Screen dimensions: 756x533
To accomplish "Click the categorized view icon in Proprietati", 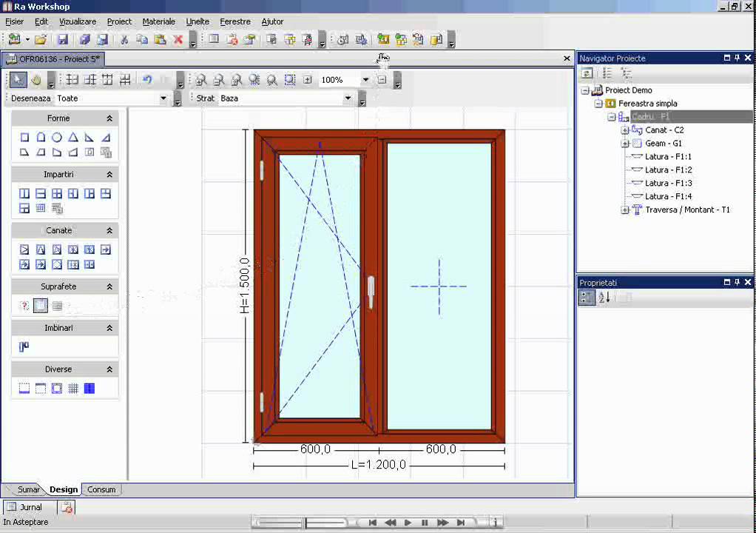I will pyautogui.click(x=587, y=298).
